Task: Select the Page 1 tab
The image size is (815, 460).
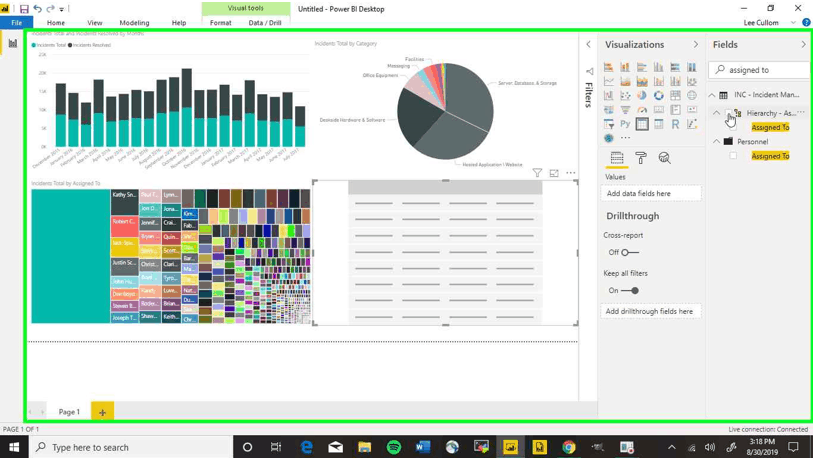Action: (69, 412)
